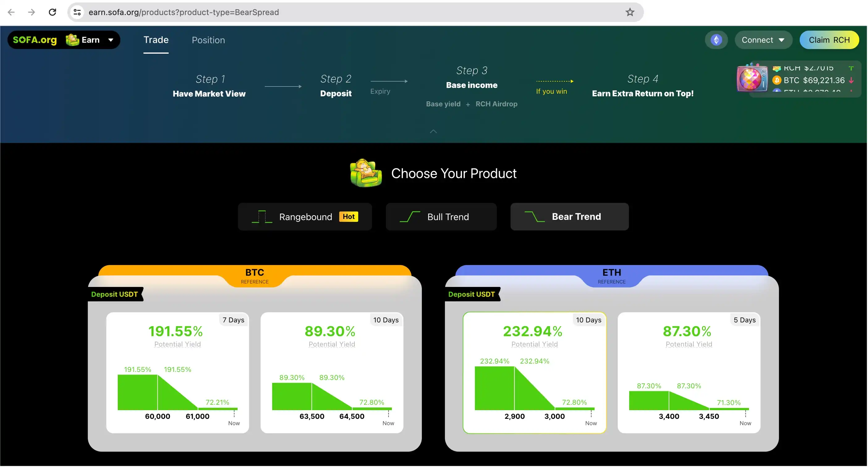Click the BTC $69,221.36 price ticker
This screenshot has height=467, width=868.
tap(813, 80)
